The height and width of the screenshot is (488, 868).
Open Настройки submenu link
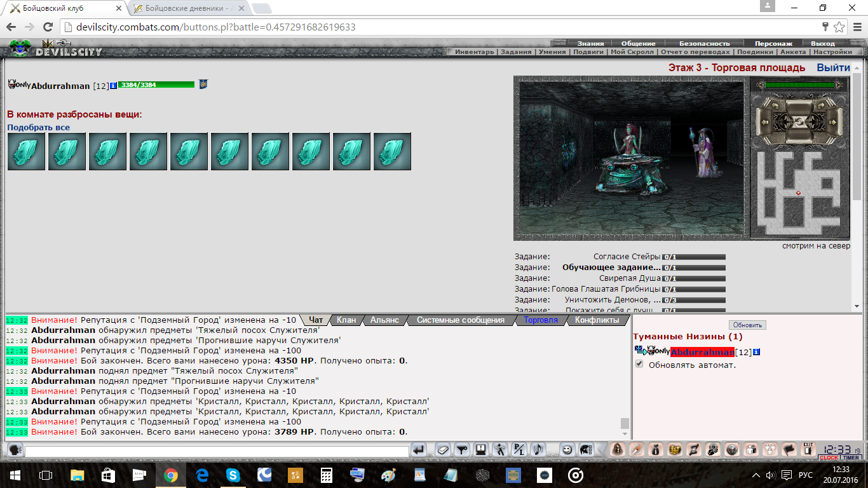point(832,52)
